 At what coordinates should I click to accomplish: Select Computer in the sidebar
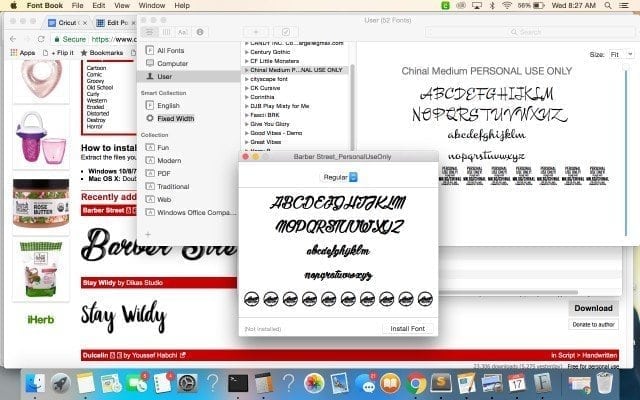[x=172, y=63]
